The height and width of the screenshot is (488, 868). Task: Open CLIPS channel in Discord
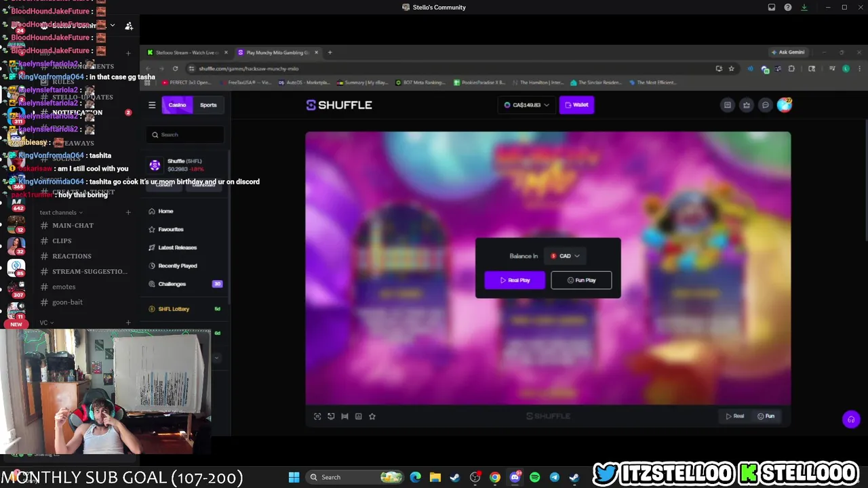(x=62, y=241)
